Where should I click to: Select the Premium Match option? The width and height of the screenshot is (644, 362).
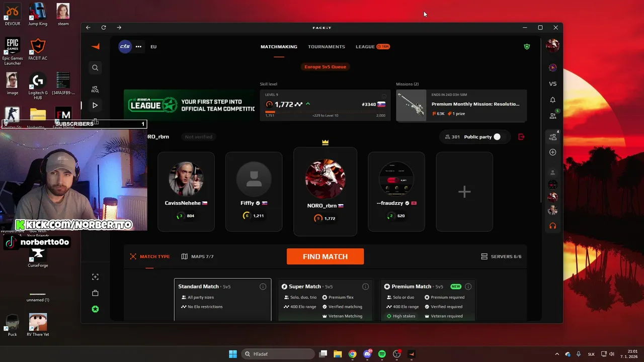(x=429, y=300)
